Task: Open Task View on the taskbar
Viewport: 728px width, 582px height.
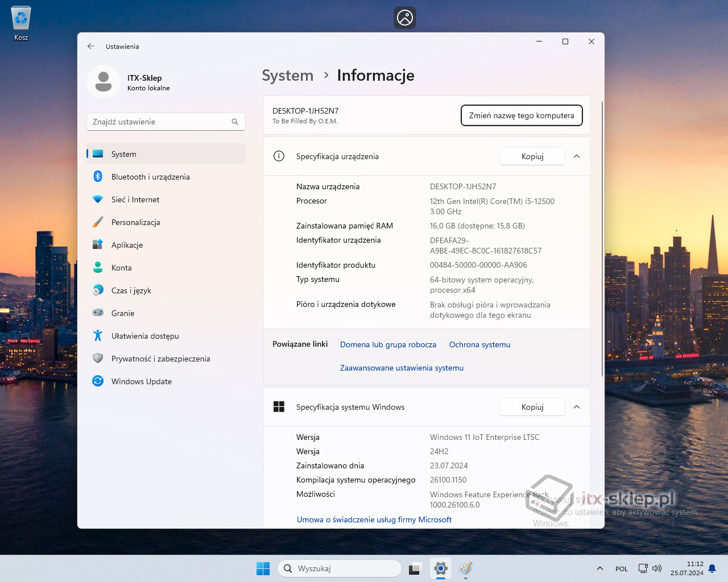Action: coord(415,568)
